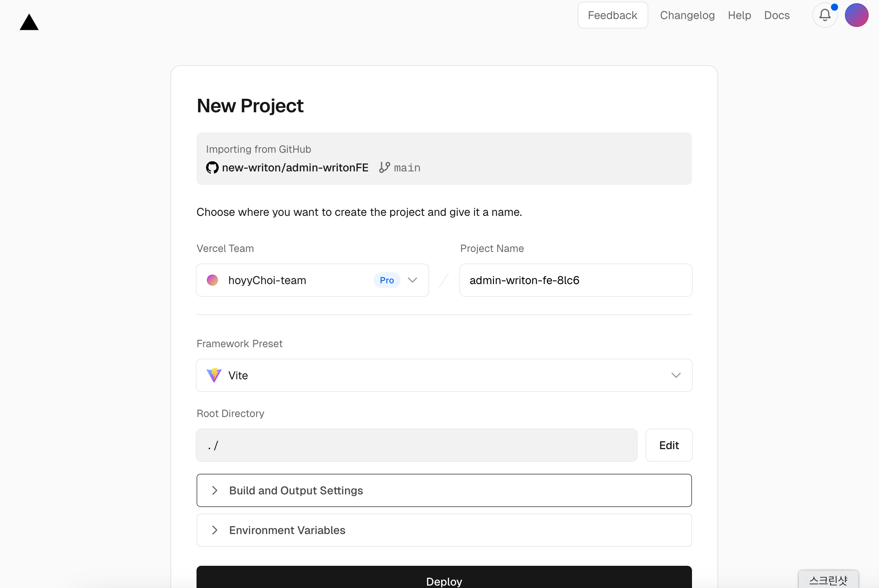879x588 pixels.
Task: Click the main branch label
Action: (x=407, y=168)
